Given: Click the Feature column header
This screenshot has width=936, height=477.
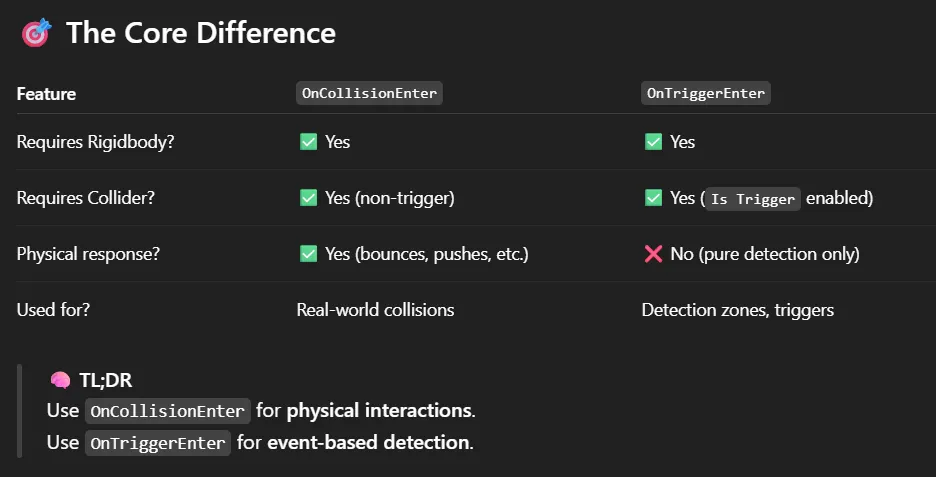Looking at the screenshot, I should point(46,94).
